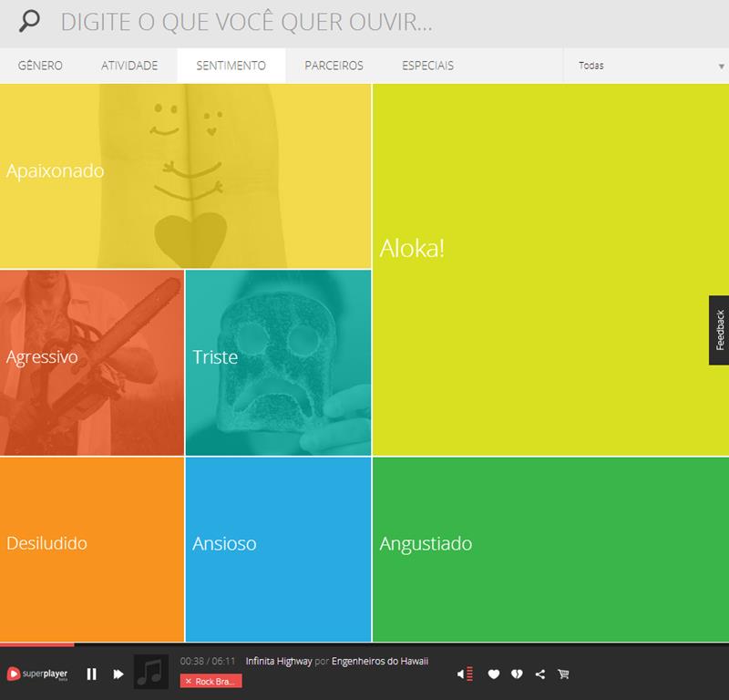
Task: Switch to the Gênero tab
Action: (x=40, y=66)
